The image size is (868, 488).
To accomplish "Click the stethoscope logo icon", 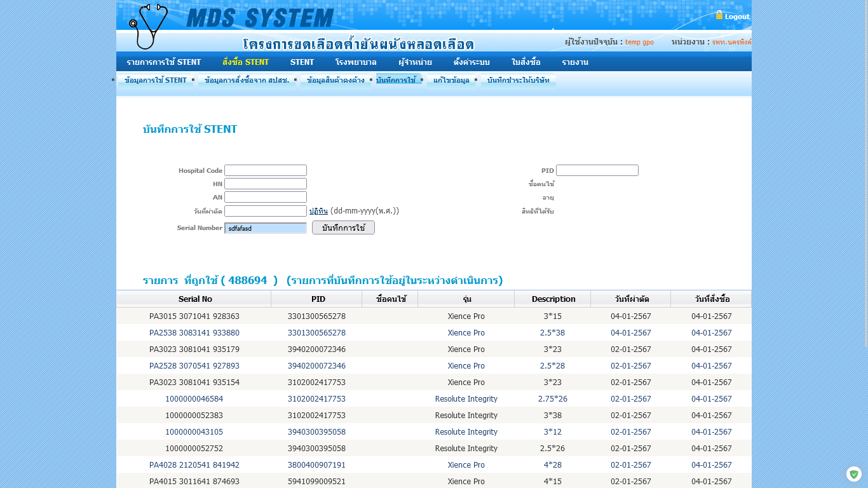I will click(147, 26).
